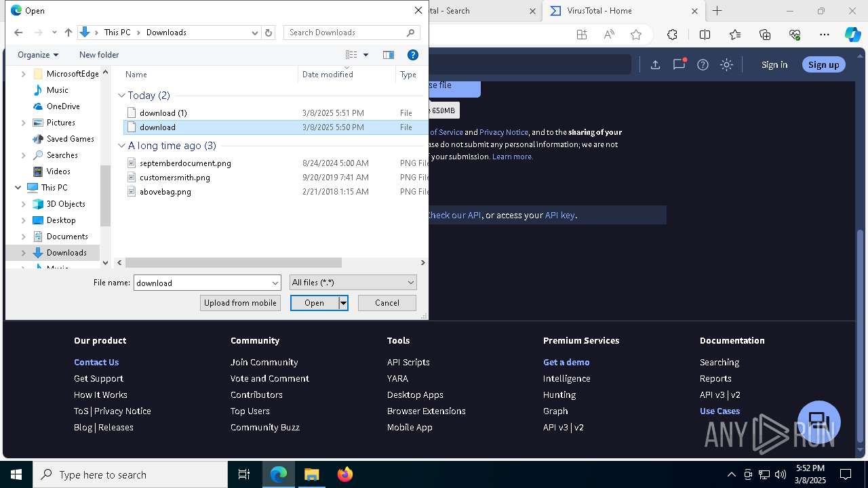The height and width of the screenshot is (488, 868).
Task: Open the apps icon in address bar
Action: [x=582, y=35]
